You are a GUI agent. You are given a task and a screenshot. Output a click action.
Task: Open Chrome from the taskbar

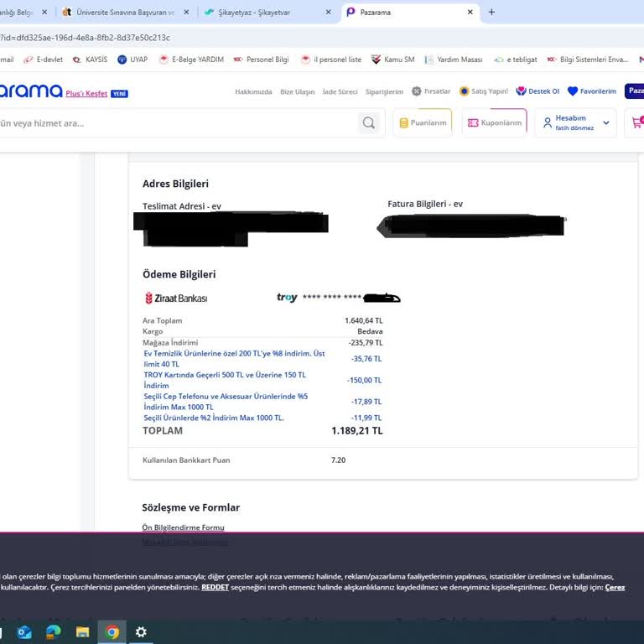(x=112, y=632)
